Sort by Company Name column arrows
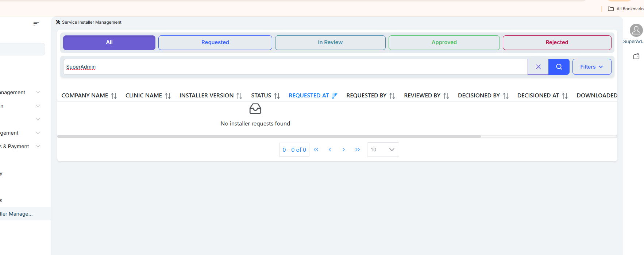The width and height of the screenshot is (644, 255). pyautogui.click(x=114, y=96)
